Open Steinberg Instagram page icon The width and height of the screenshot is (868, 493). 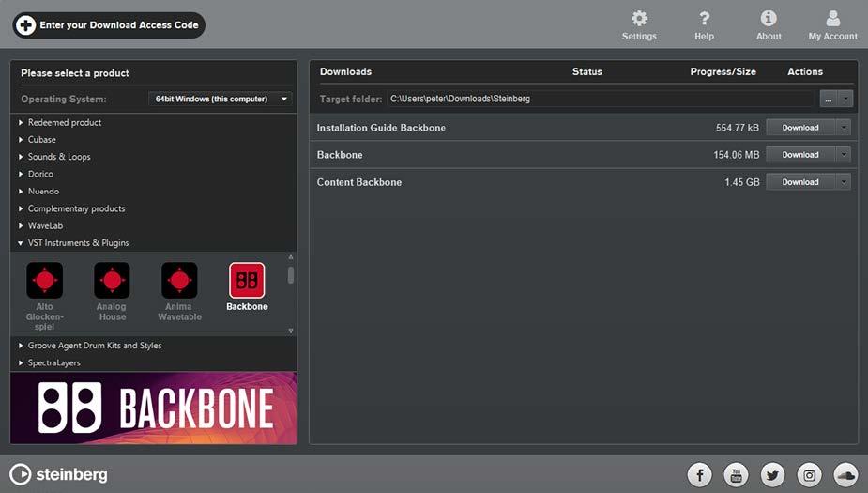tap(809, 475)
